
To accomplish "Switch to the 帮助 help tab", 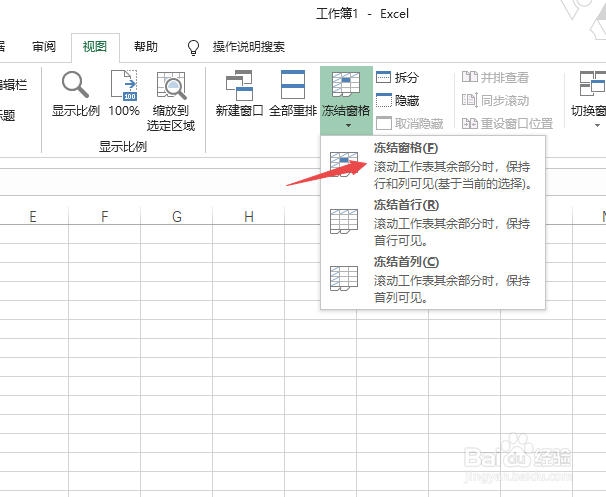I will [146, 47].
